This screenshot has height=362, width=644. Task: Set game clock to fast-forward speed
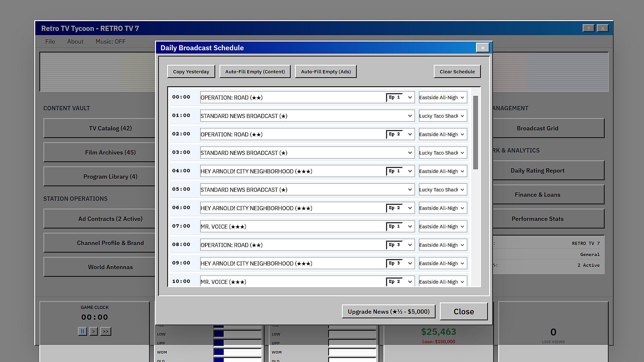point(106,331)
